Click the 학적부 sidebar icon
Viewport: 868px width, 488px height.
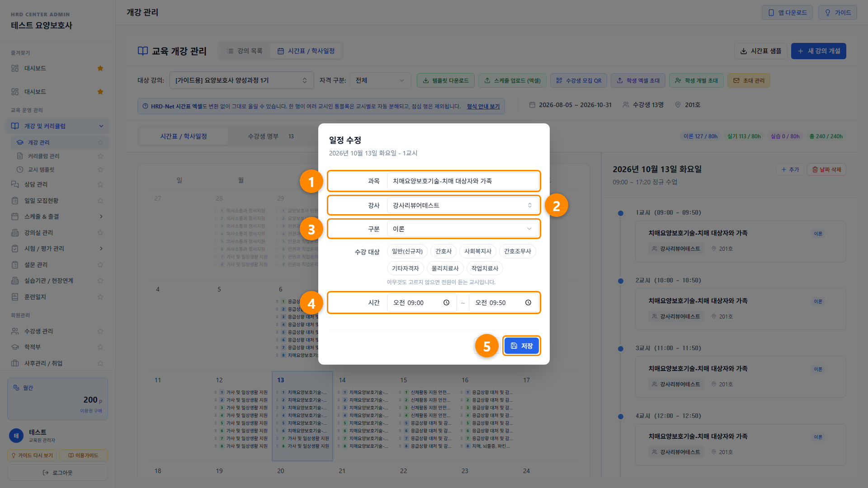[15, 347]
